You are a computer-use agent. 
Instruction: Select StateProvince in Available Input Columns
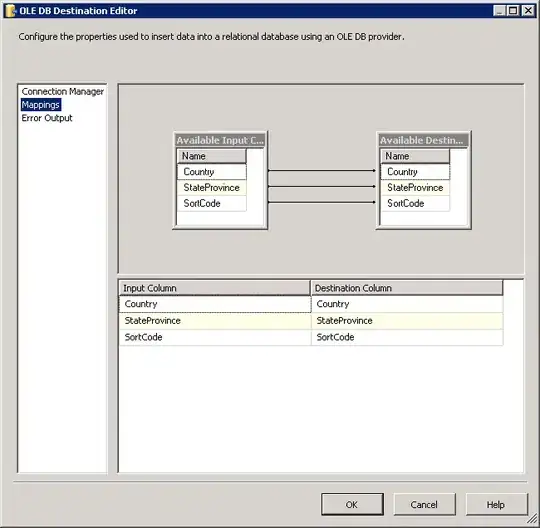point(212,187)
